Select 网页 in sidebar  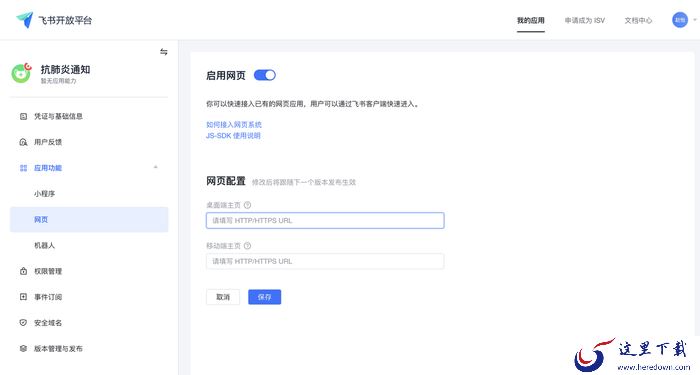tap(89, 220)
